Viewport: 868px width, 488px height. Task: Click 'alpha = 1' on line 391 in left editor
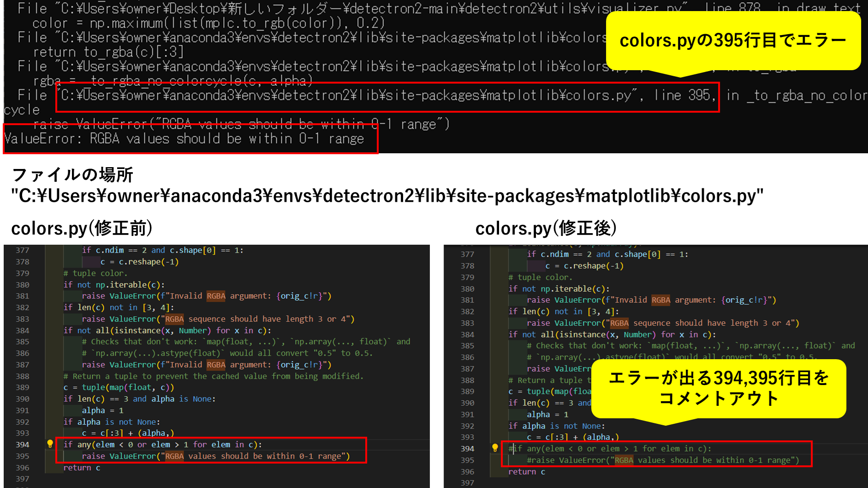(x=102, y=410)
